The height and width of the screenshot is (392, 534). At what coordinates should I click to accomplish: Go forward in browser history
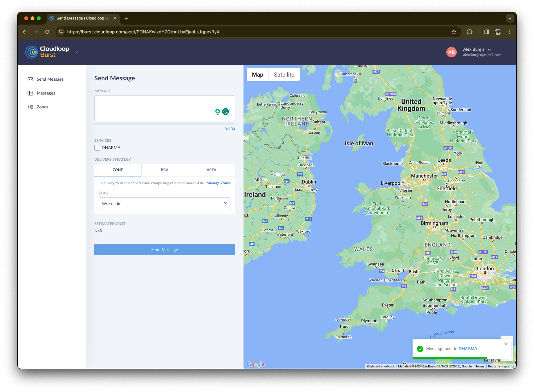pos(36,32)
